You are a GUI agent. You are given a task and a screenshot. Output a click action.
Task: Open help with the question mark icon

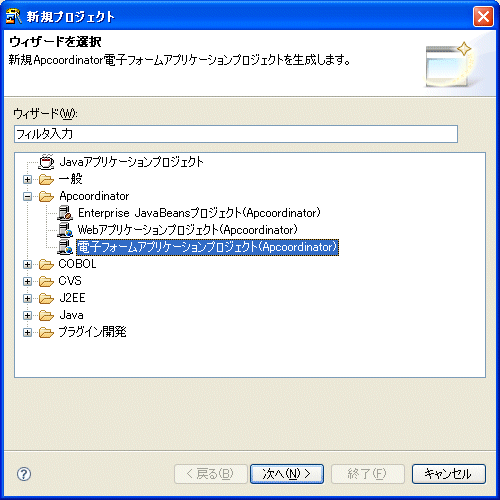24,474
